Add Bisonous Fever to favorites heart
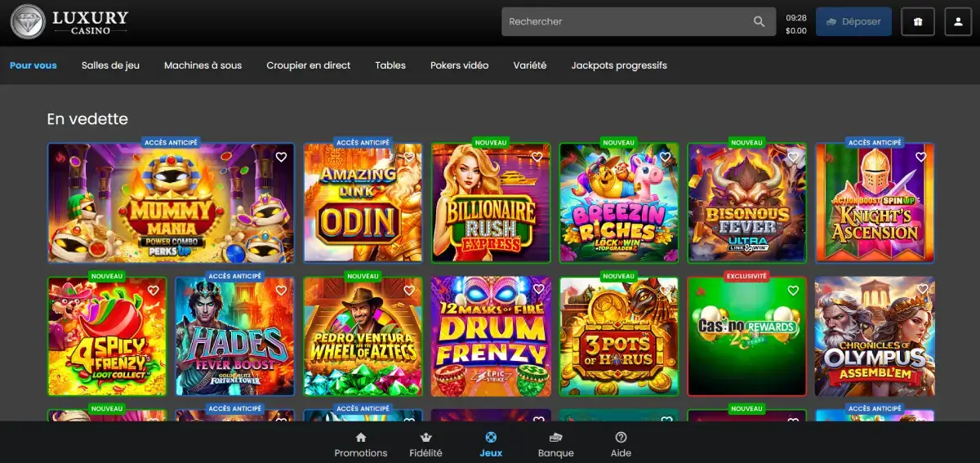The width and height of the screenshot is (980, 463). (x=793, y=157)
